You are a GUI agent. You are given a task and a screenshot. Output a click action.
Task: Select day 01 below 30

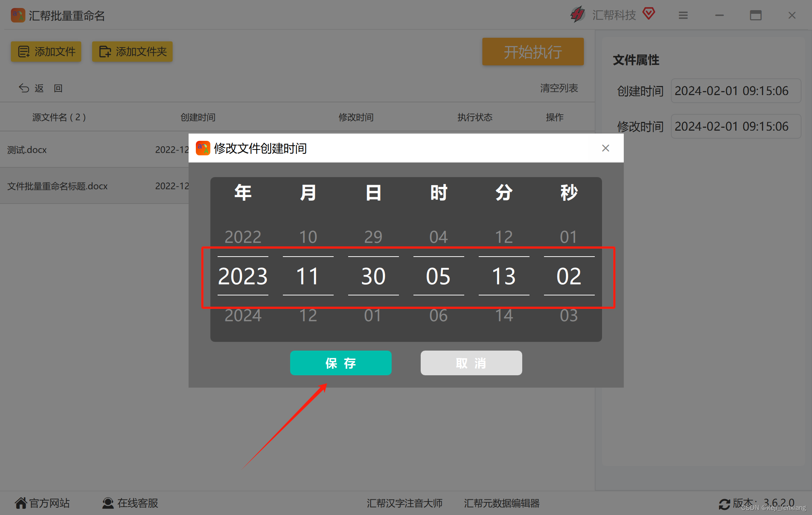coord(373,315)
